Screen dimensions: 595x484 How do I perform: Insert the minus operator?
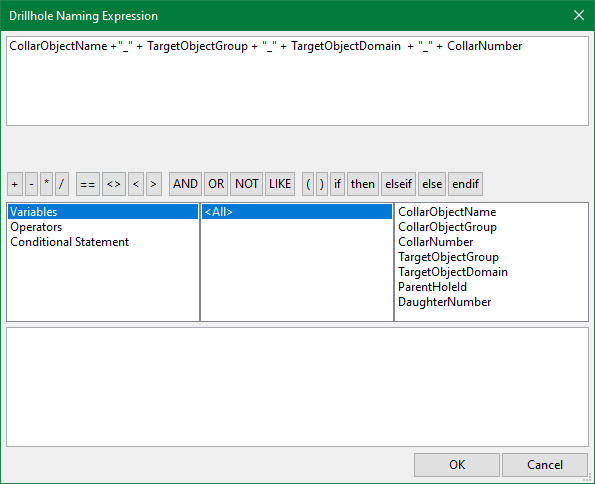click(x=31, y=184)
